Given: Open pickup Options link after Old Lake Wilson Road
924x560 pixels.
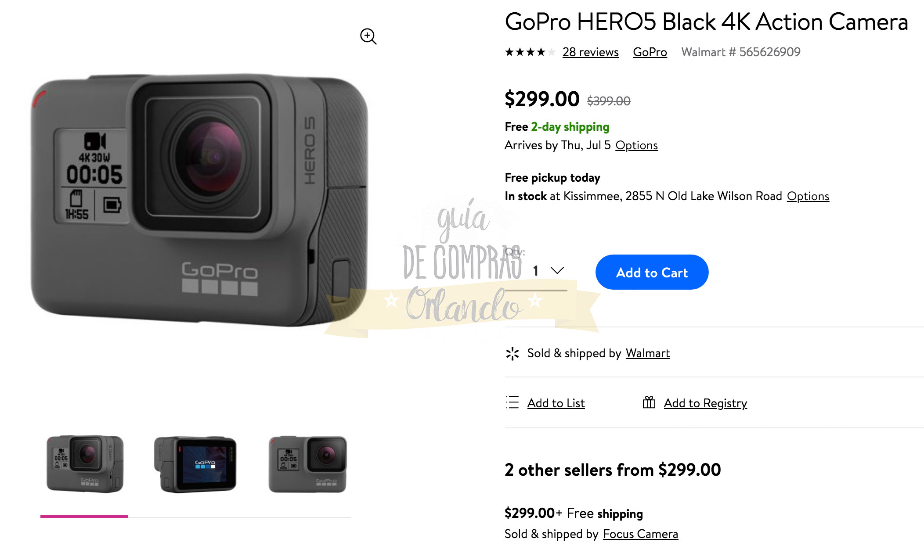Looking at the screenshot, I should click(808, 196).
